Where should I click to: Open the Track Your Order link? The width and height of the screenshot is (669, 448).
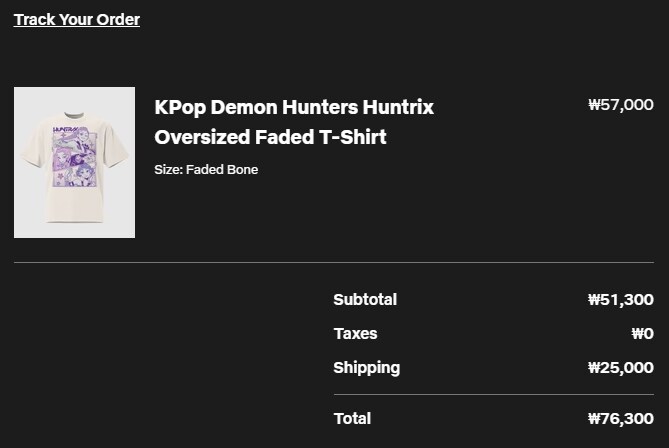[77, 20]
